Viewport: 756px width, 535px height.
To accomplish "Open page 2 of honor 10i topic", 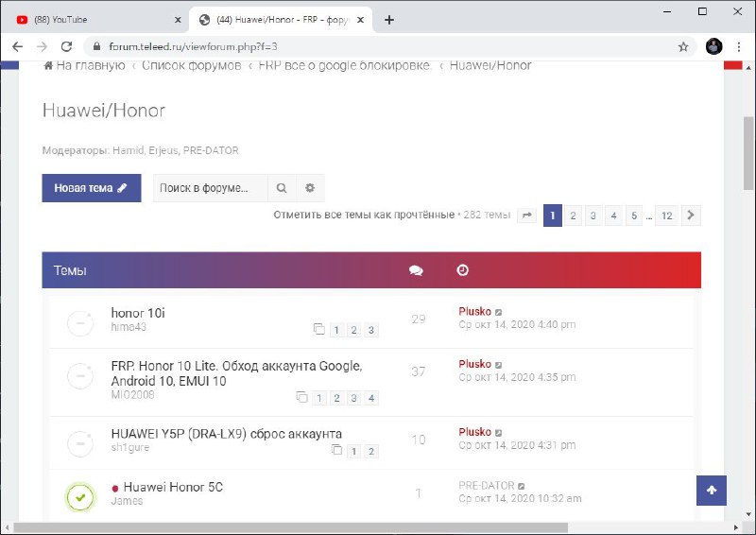I will click(353, 331).
